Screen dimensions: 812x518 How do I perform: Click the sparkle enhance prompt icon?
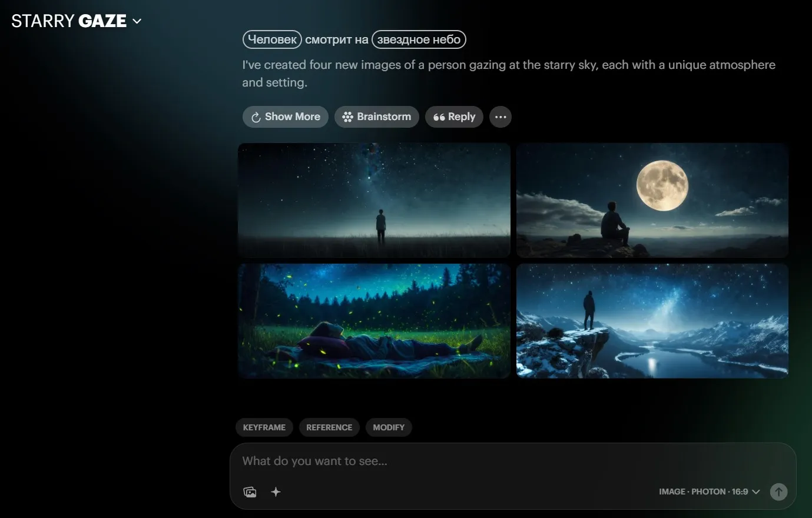click(x=276, y=492)
